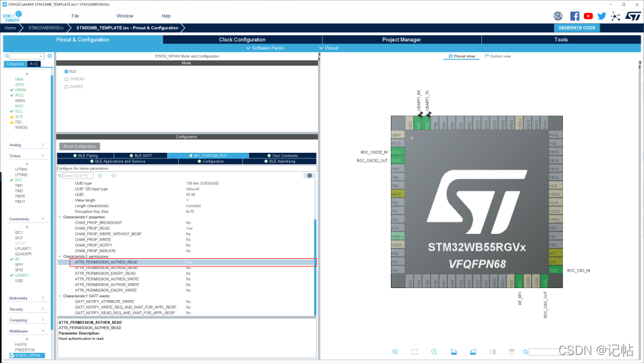Screen dimensions: 644x363
Task: Click the parameter search field
Action: click(x=78, y=176)
